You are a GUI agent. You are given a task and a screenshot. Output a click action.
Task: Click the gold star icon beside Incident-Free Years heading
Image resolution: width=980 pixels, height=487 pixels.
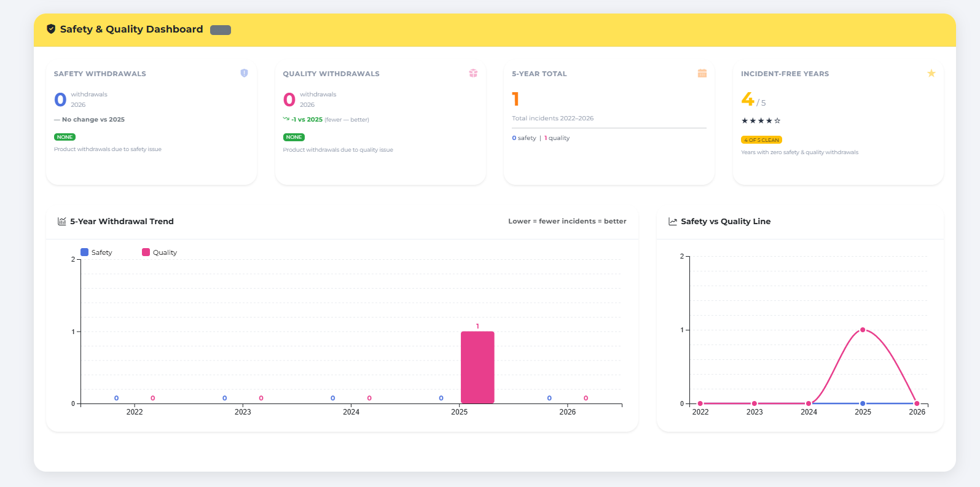(x=931, y=73)
